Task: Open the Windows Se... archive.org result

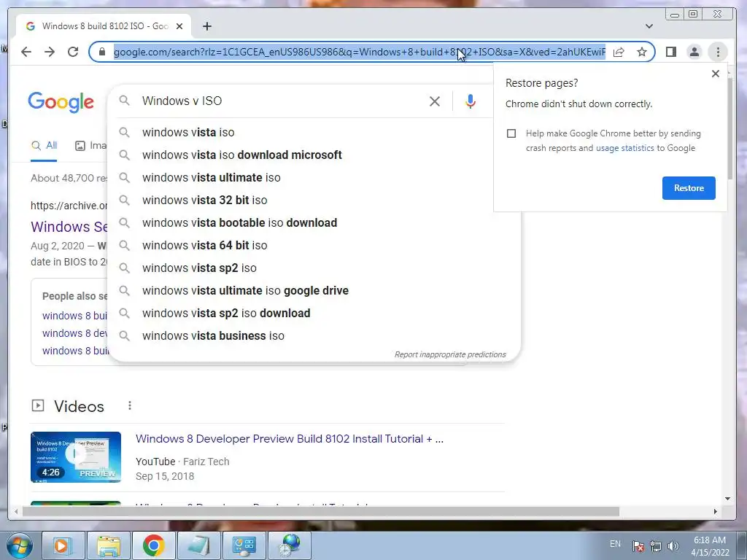Action: [x=69, y=227]
